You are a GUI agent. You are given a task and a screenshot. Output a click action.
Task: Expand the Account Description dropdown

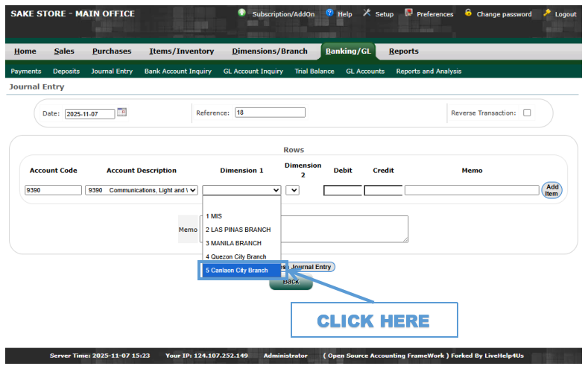coord(142,190)
